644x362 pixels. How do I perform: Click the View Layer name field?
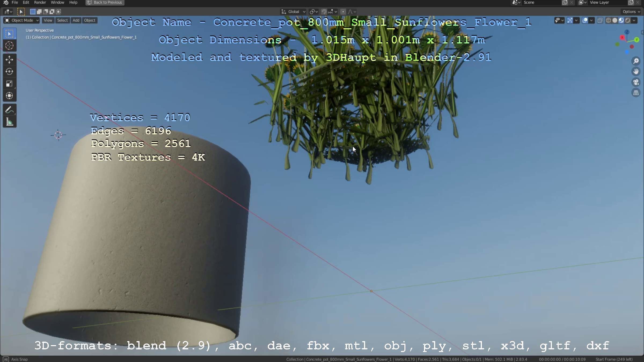click(x=608, y=2)
